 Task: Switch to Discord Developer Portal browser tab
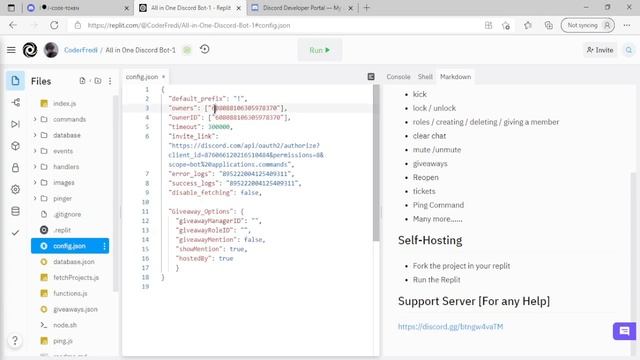[x=302, y=8]
